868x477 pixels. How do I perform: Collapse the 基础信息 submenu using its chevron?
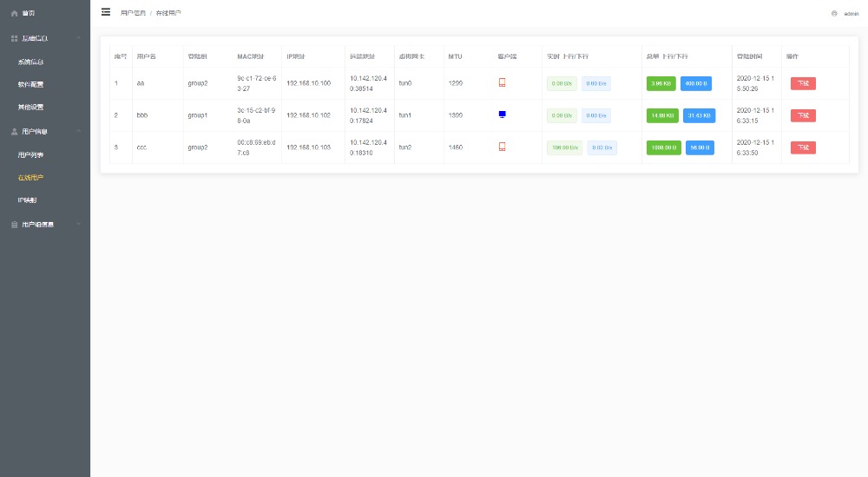point(78,38)
